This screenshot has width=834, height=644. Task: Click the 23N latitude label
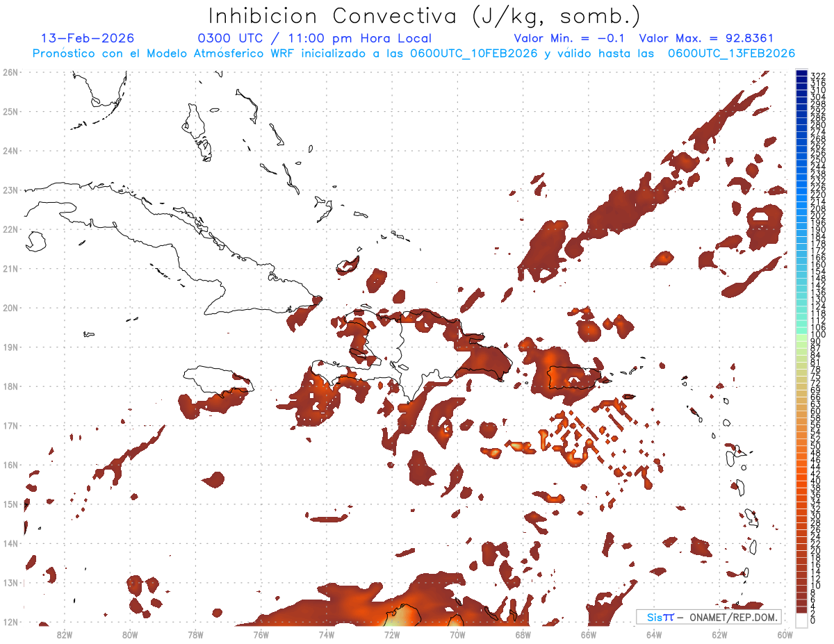[x=10, y=190]
